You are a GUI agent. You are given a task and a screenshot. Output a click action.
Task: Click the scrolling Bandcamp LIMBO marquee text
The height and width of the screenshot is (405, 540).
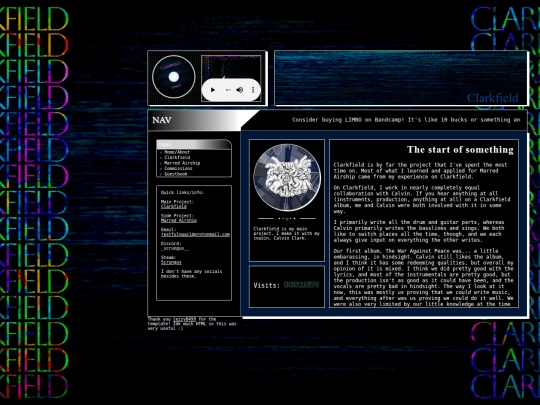click(x=406, y=120)
